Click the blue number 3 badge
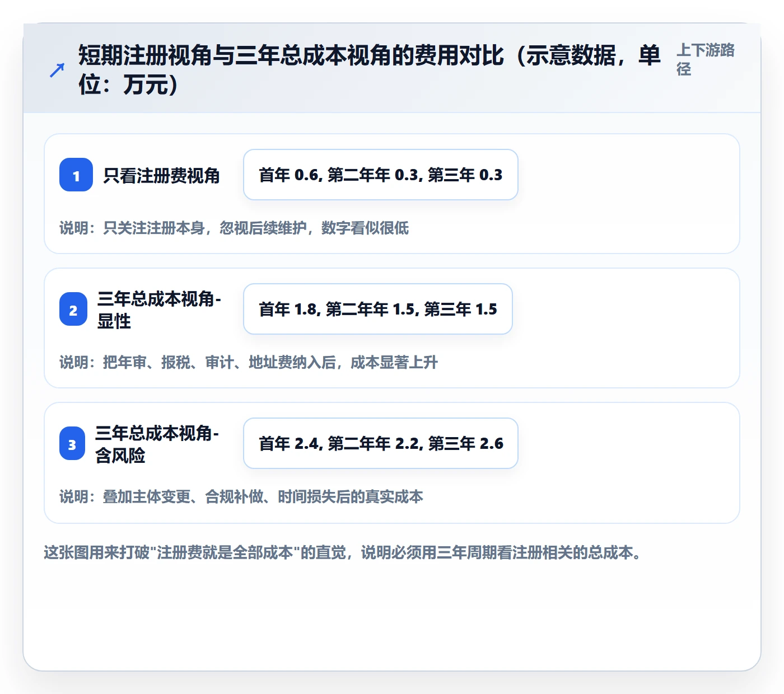Viewport: 784px width, 694px height. [x=72, y=443]
